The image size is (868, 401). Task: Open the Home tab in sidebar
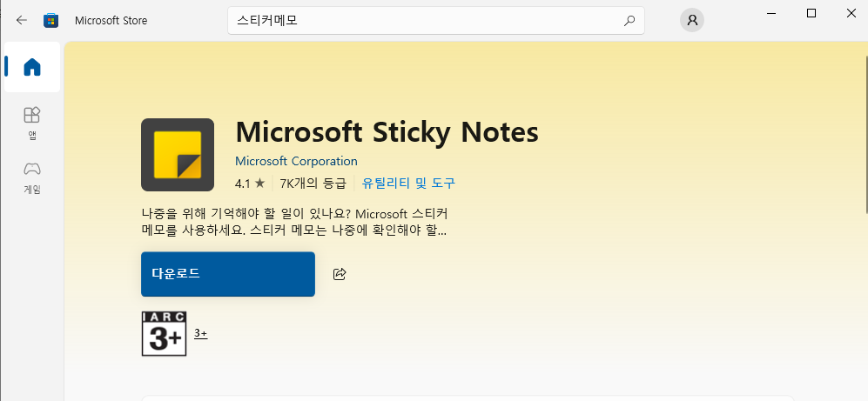32,67
